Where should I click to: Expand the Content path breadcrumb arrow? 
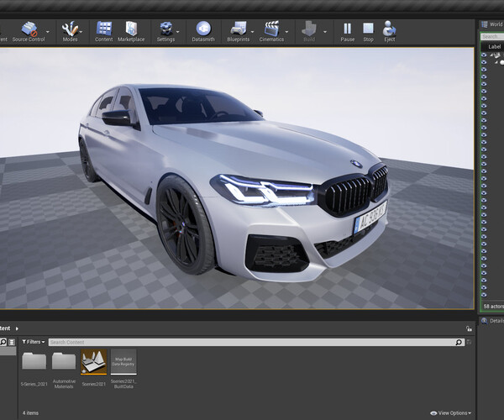click(17, 328)
